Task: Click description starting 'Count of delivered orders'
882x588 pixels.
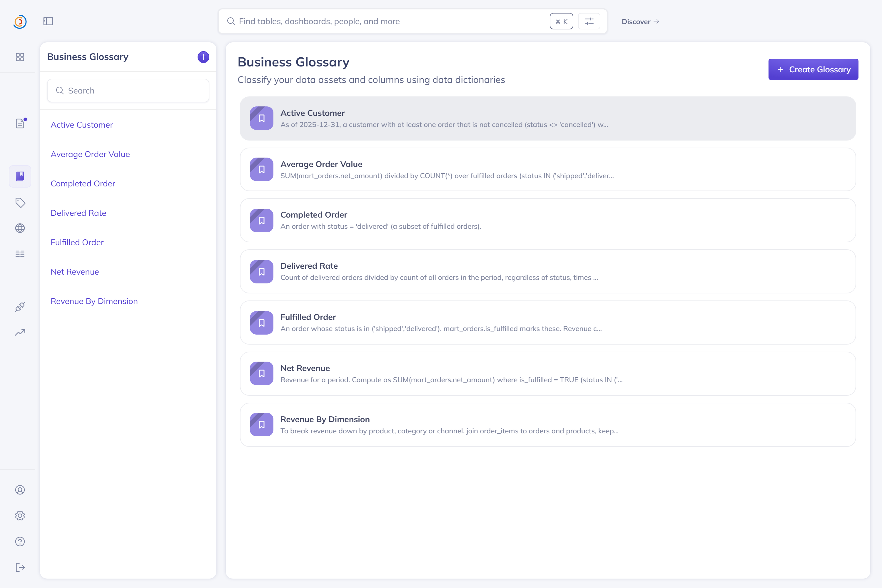Action: pyautogui.click(x=439, y=278)
